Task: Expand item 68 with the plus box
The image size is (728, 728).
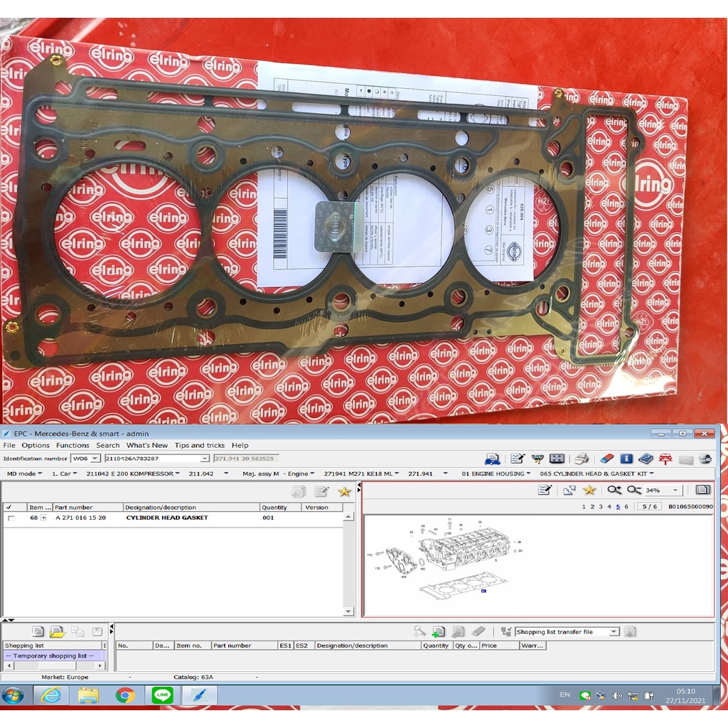Action: (43, 518)
